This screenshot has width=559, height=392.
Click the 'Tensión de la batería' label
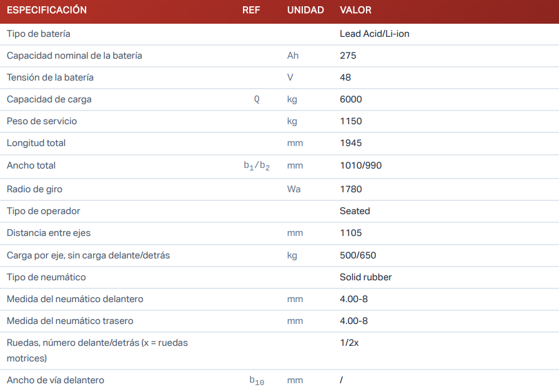pos(50,77)
